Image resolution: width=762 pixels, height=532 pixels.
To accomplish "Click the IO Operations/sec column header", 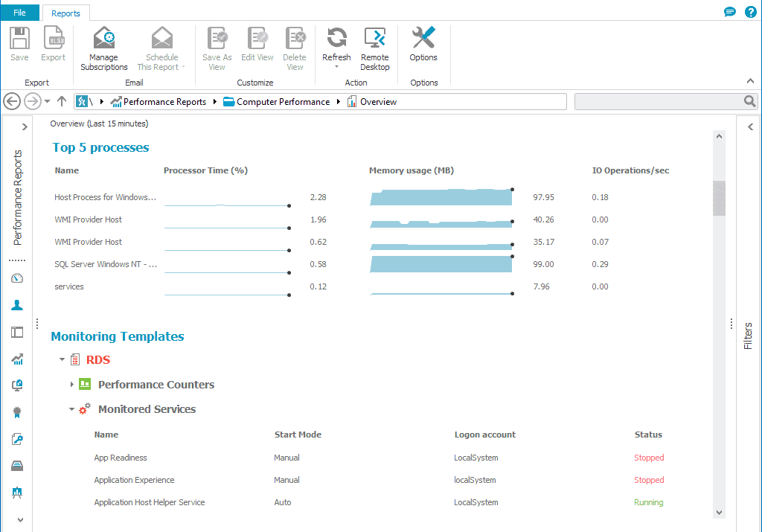I will [630, 170].
